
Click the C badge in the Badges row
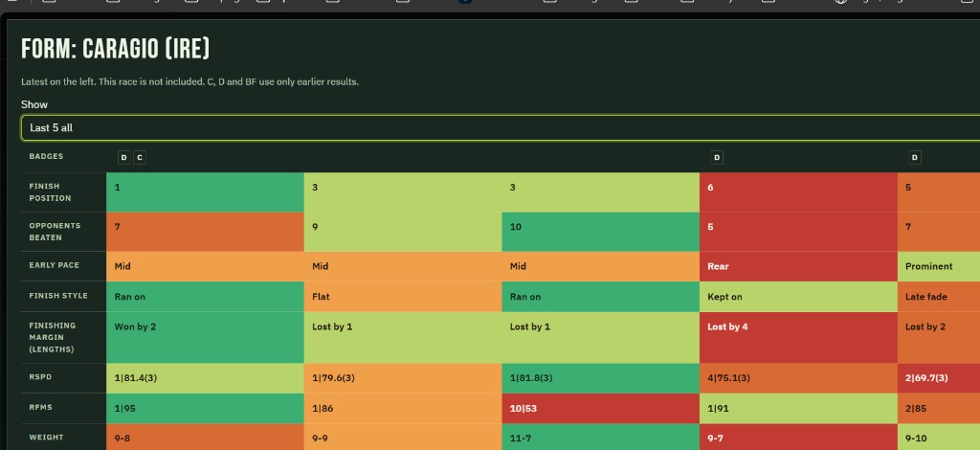tap(140, 157)
